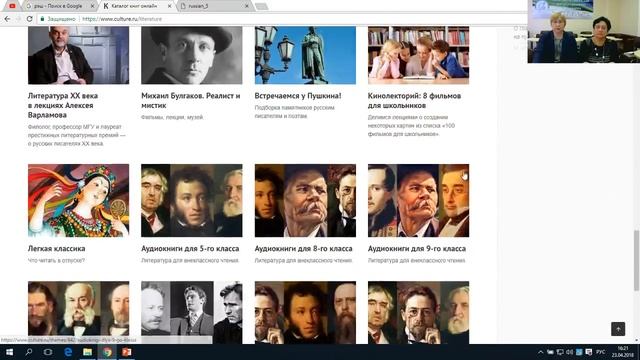Open File Explorer from the taskbar

(87, 352)
